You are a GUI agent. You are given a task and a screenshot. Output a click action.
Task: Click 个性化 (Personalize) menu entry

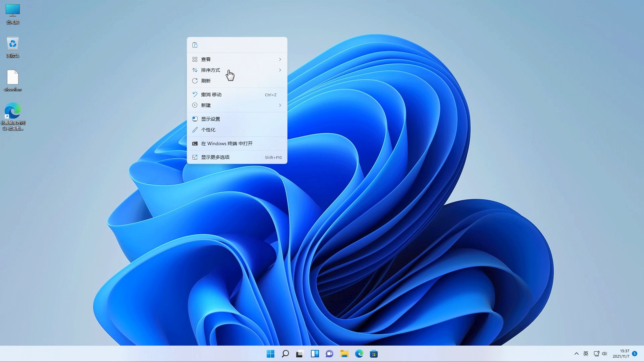click(208, 130)
